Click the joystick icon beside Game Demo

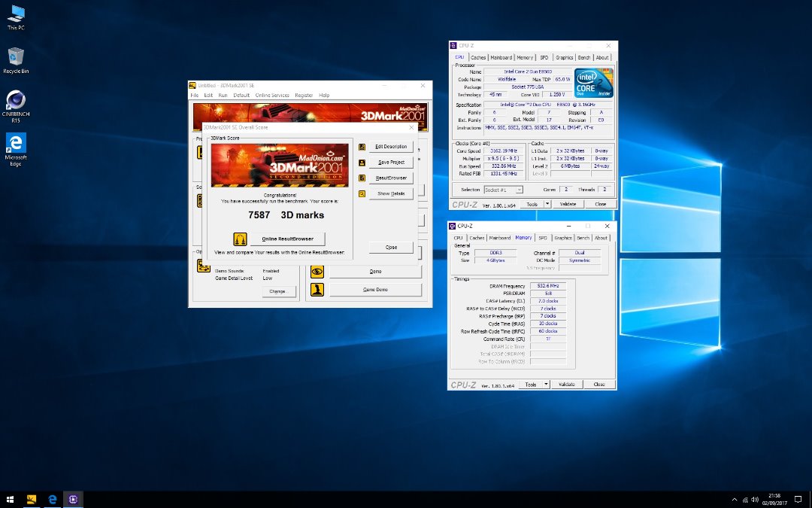[317, 289]
